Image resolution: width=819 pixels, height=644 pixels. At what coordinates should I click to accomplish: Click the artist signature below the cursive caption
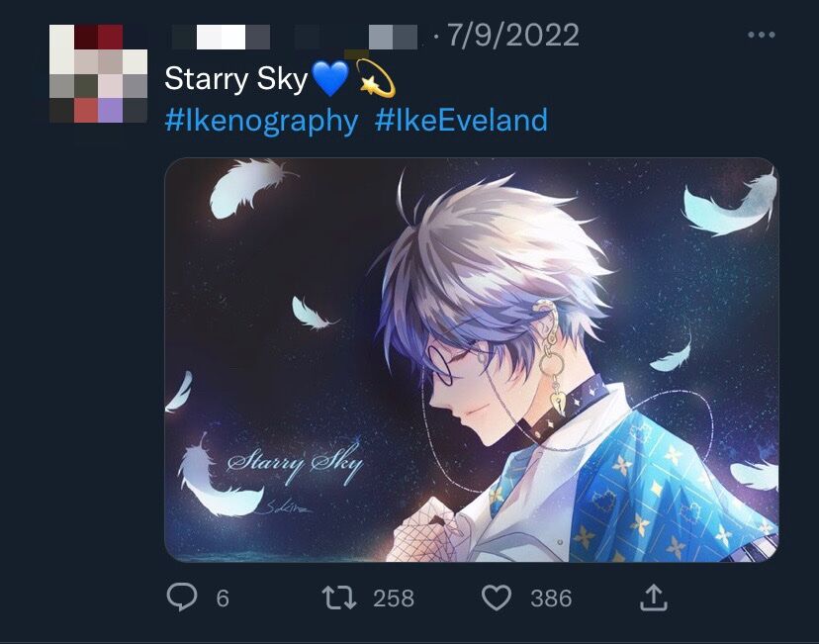(x=285, y=506)
